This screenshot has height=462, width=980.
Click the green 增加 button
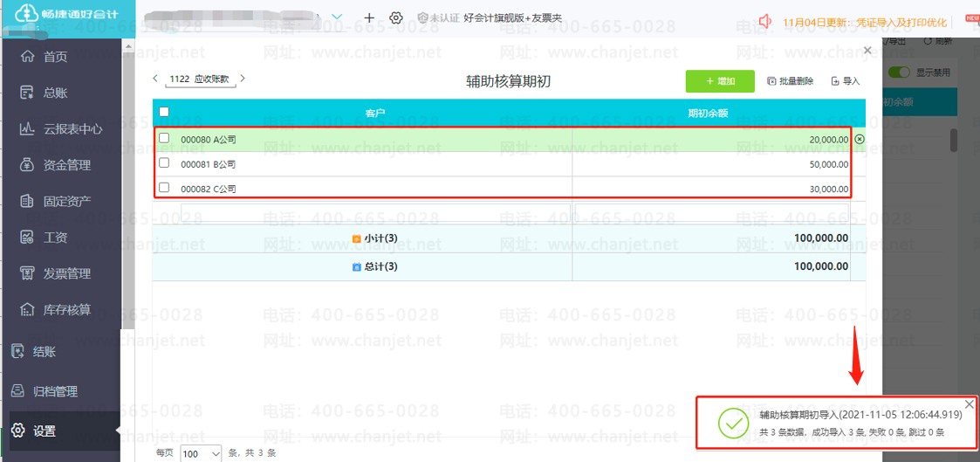point(720,81)
